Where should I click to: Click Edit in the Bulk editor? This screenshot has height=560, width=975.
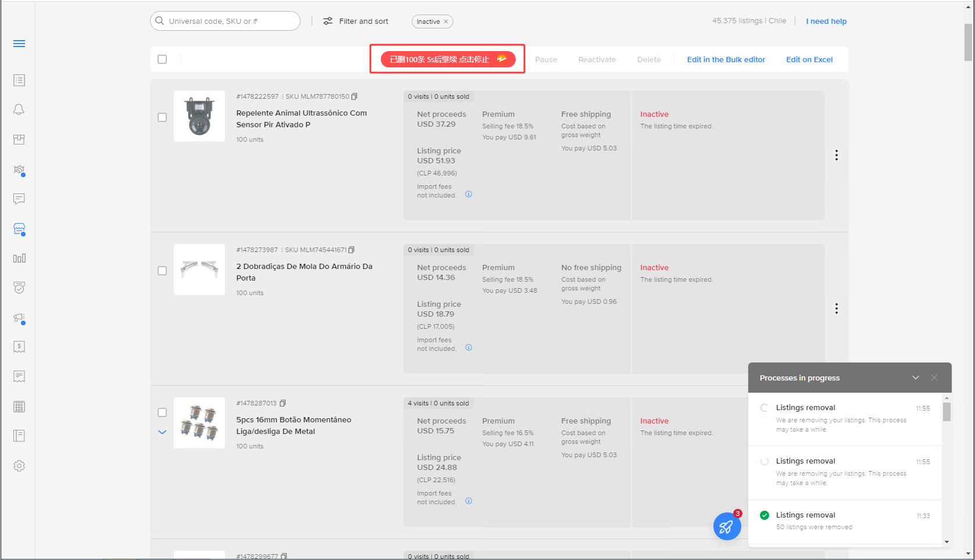[726, 59]
